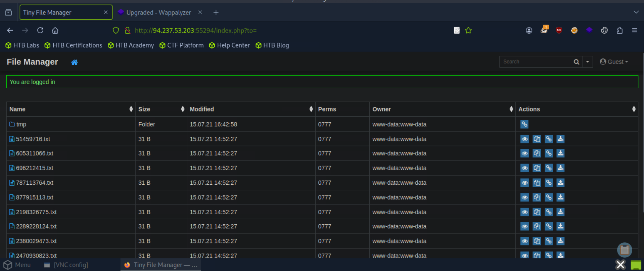Click direct link icon for tmp folder

[524, 124]
